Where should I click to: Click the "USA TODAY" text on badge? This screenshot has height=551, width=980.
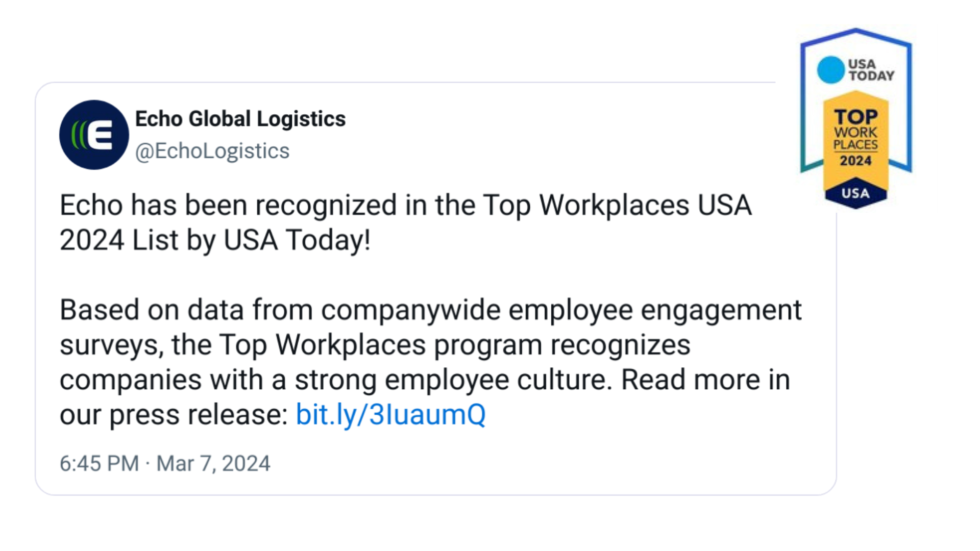tap(871, 70)
